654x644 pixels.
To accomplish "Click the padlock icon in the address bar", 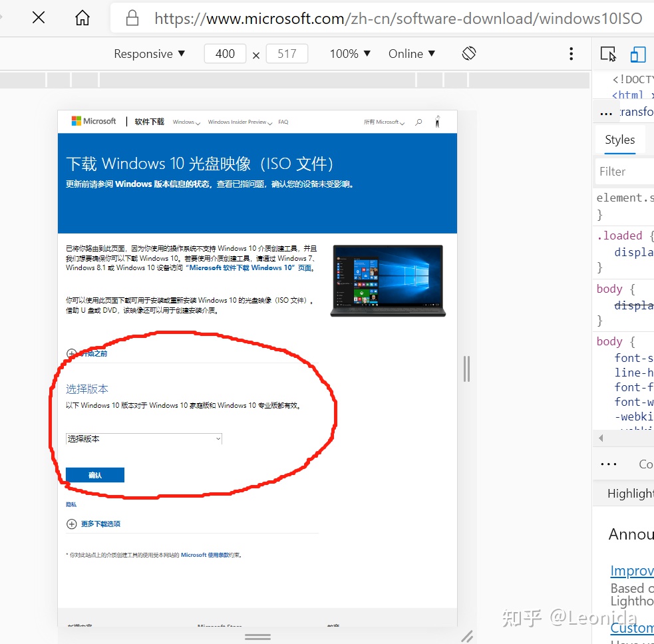I will (131, 18).
